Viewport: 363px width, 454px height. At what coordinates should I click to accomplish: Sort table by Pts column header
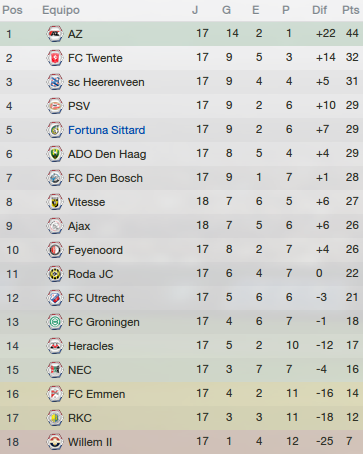(351, 10)
